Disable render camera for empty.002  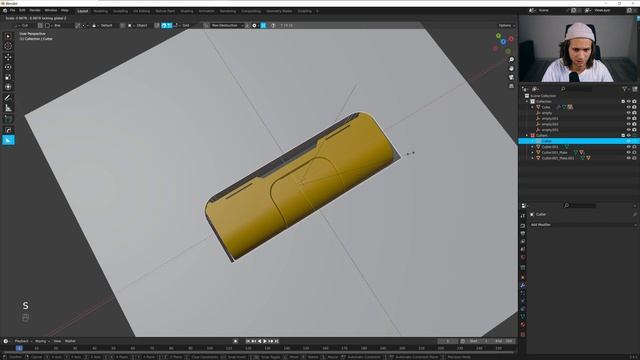pyautogui.click(x=634, y=124)
